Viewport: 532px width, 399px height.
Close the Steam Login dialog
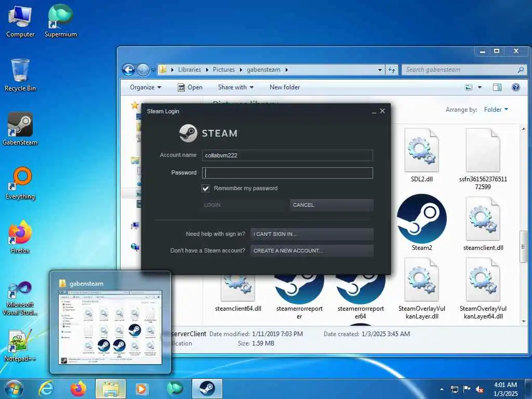382,111
